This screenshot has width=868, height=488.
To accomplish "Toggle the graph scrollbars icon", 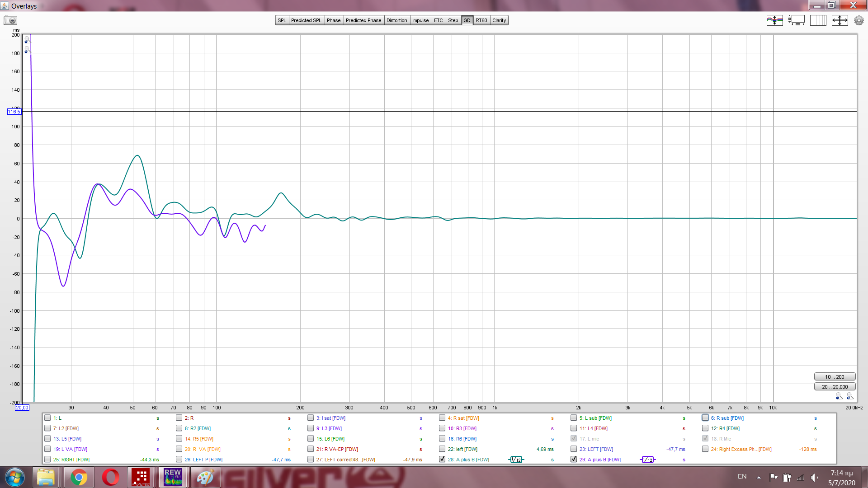I will pos(796,20).
